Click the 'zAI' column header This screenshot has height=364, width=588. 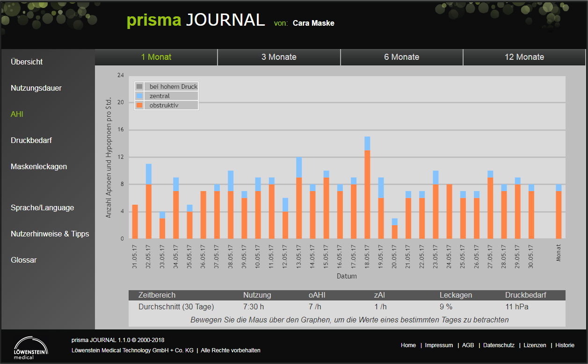coord(379,295)
